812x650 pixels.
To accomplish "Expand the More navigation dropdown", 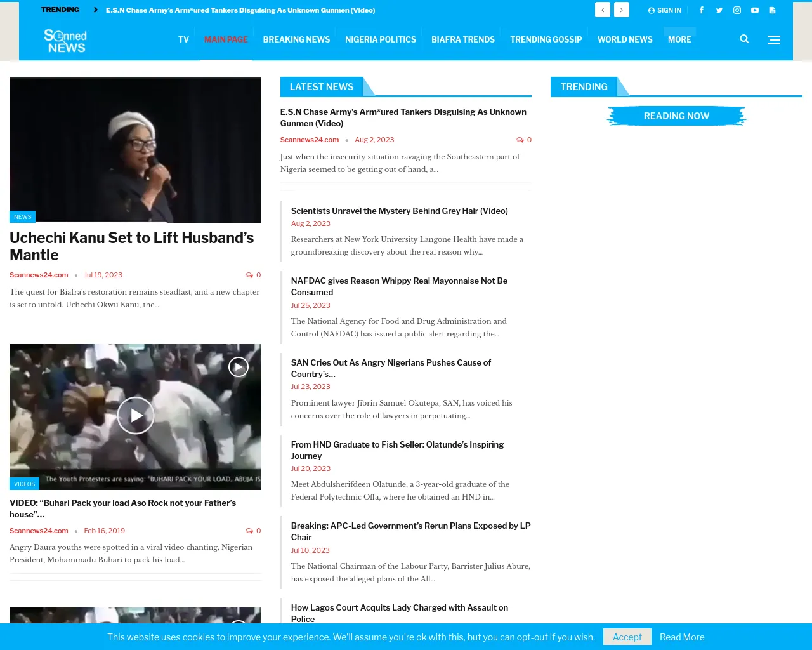I will pyautogui.click(x=679, y=39).
